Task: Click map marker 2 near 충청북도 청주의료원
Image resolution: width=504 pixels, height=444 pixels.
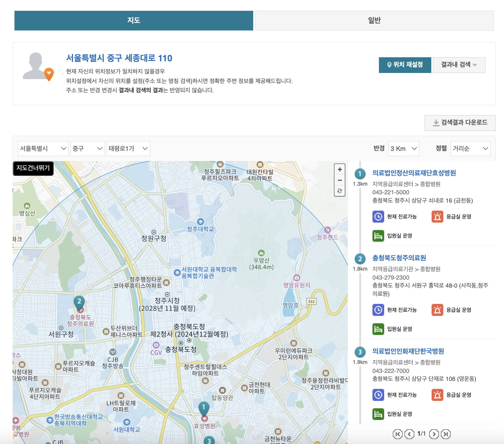Action: (79, 303)
